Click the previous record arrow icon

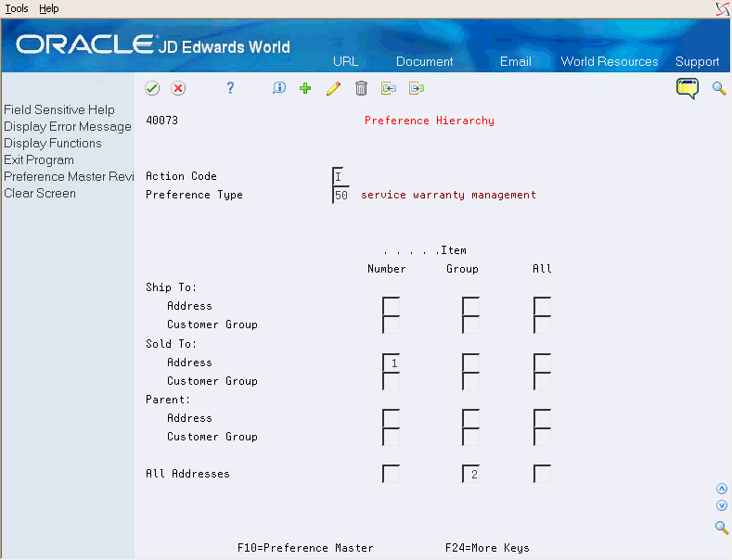[x=389, y=88]
